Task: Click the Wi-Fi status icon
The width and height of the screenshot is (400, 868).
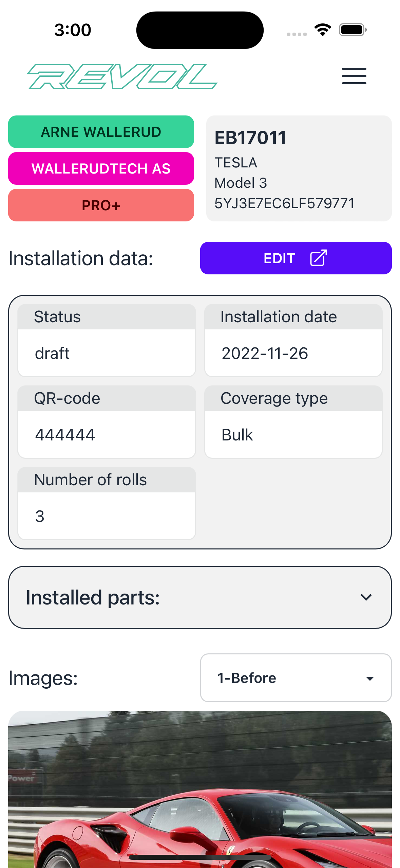Action: 323,30
